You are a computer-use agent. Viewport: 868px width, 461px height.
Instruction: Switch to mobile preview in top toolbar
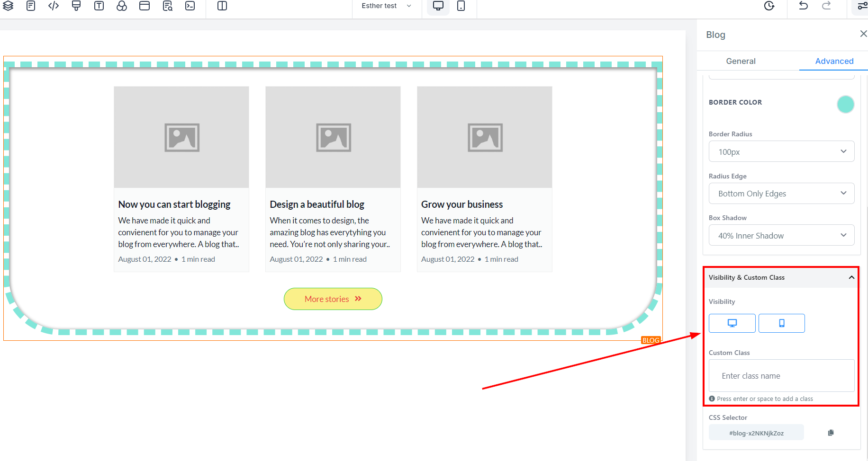coord(461,6)
